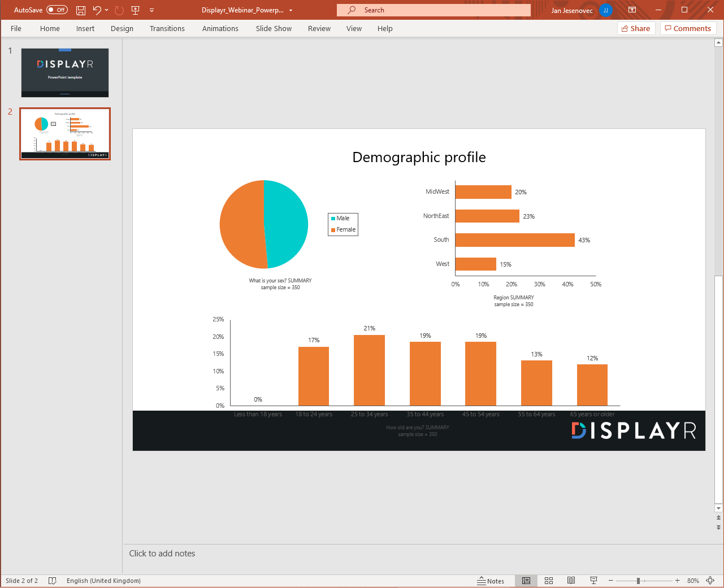
Task: Expand the file name dropdown arrow
Action: click(291, 10)
